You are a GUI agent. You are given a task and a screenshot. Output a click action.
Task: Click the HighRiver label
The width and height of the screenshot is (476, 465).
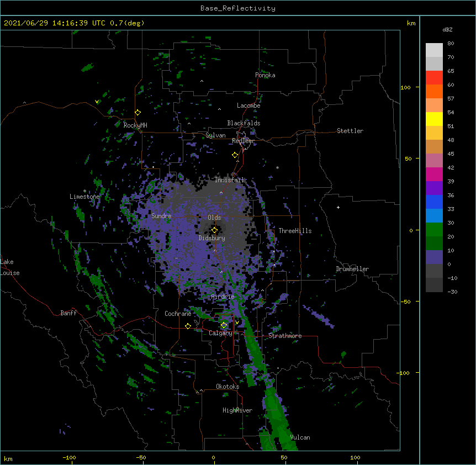pos(237,410)
